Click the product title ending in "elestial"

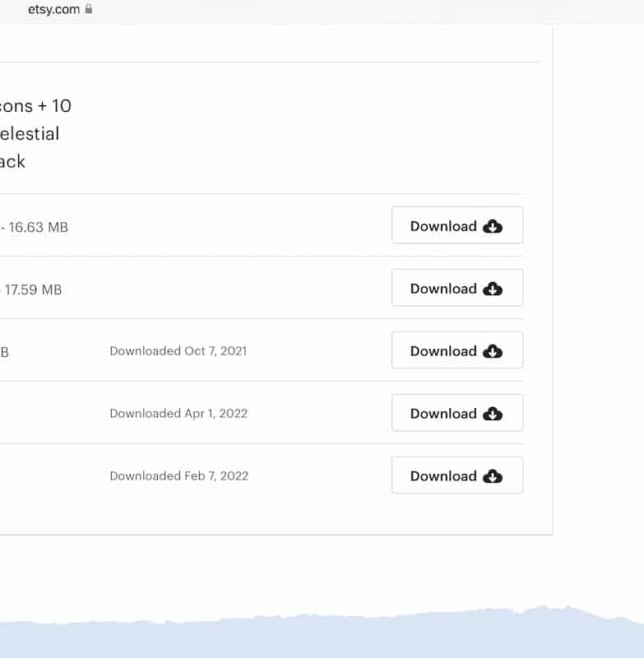coord(30,133)
